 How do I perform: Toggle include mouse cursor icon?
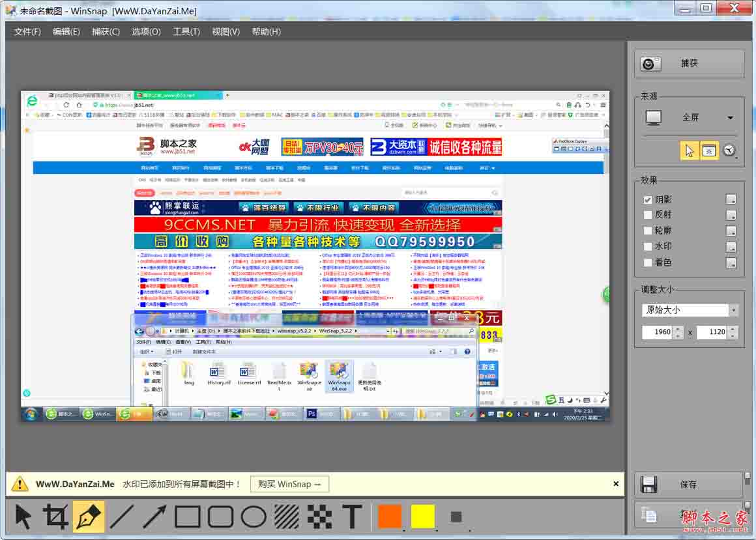690,150
